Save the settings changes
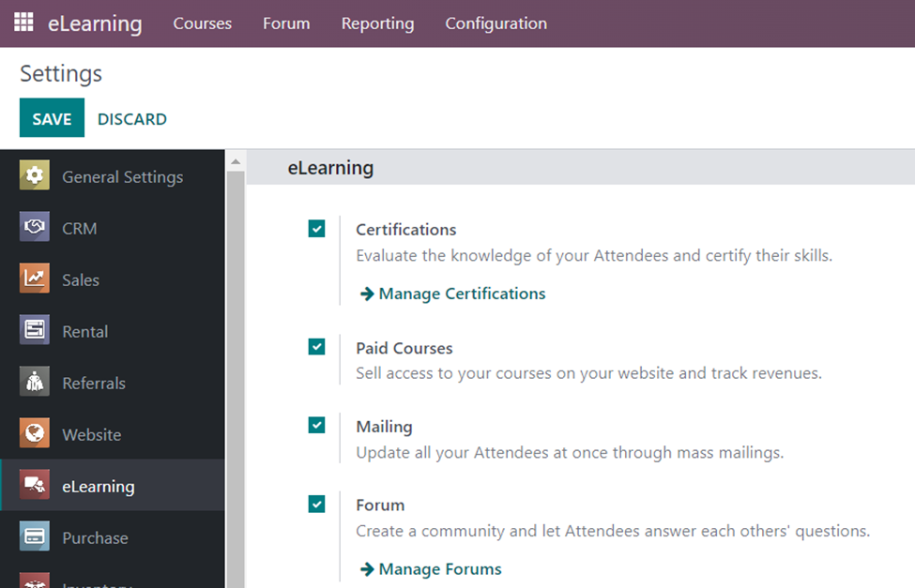 click(x=52, y=119)
